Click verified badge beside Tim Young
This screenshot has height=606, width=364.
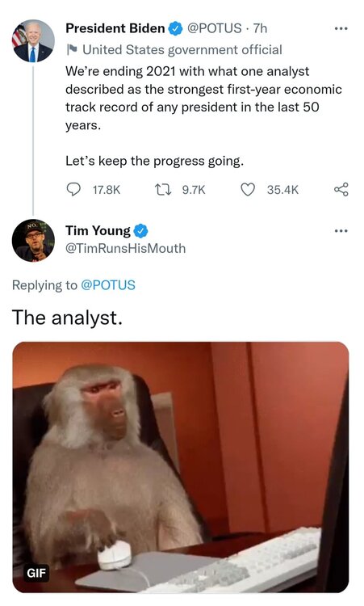click(140, 231)
